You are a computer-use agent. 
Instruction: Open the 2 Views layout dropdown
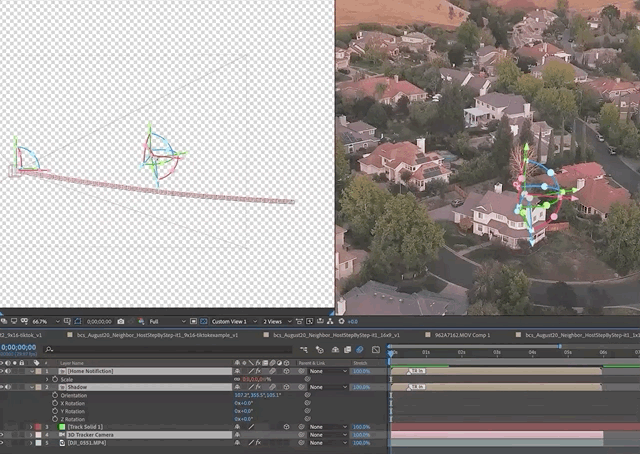(x=277, y=322)
